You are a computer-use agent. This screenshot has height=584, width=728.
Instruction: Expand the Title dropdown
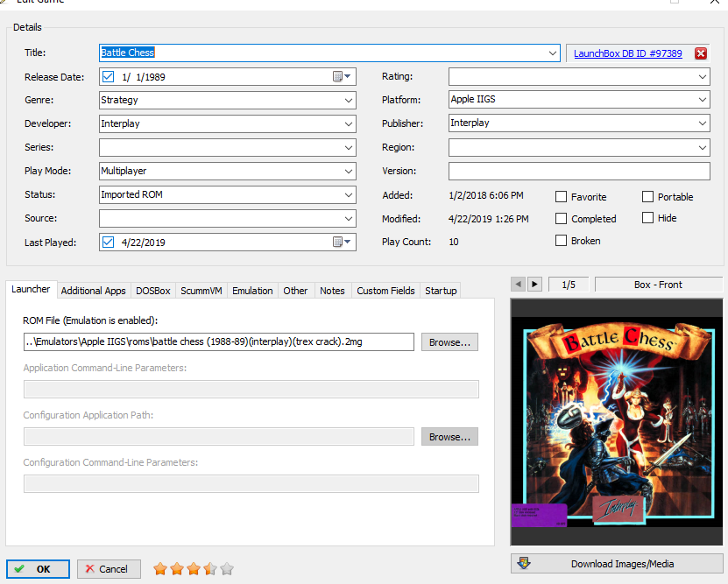click(553, 53)
